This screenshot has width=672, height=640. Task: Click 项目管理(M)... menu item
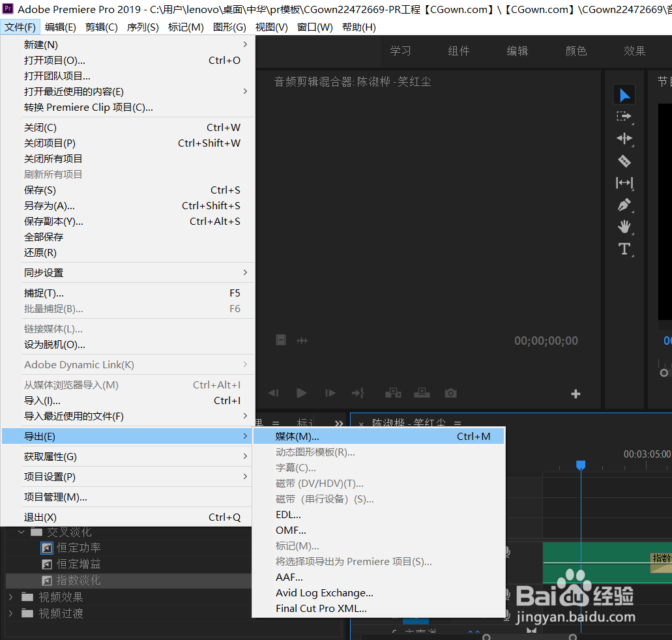tap(128, 497)
